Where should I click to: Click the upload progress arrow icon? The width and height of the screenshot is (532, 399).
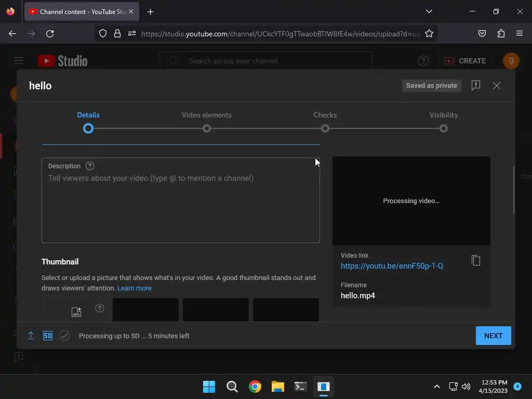pos(31,336)
